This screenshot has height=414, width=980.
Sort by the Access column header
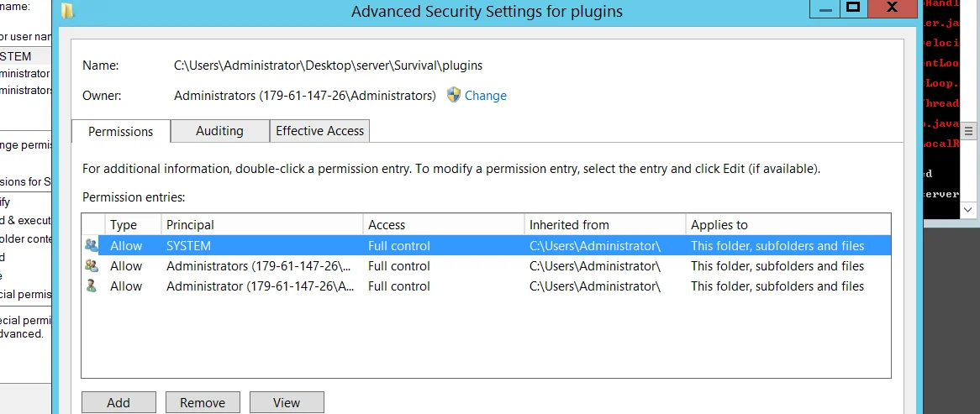pos(443,225)
